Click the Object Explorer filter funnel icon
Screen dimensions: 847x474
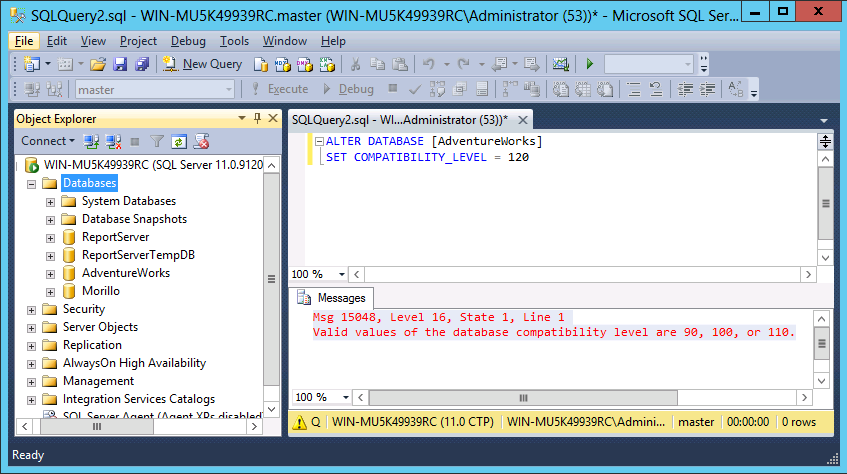tap(157, 142)
